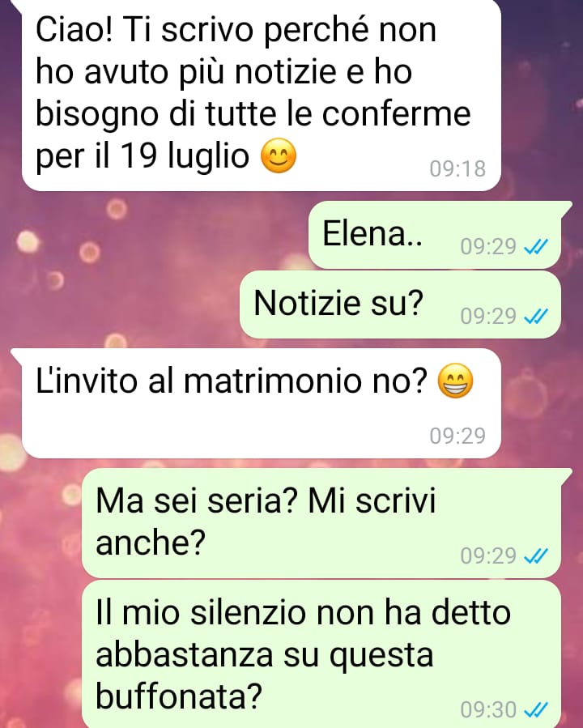
Task: Tap the double checkmarks beside "Mi scrivi anche?"
Action: tap(536, 556)
